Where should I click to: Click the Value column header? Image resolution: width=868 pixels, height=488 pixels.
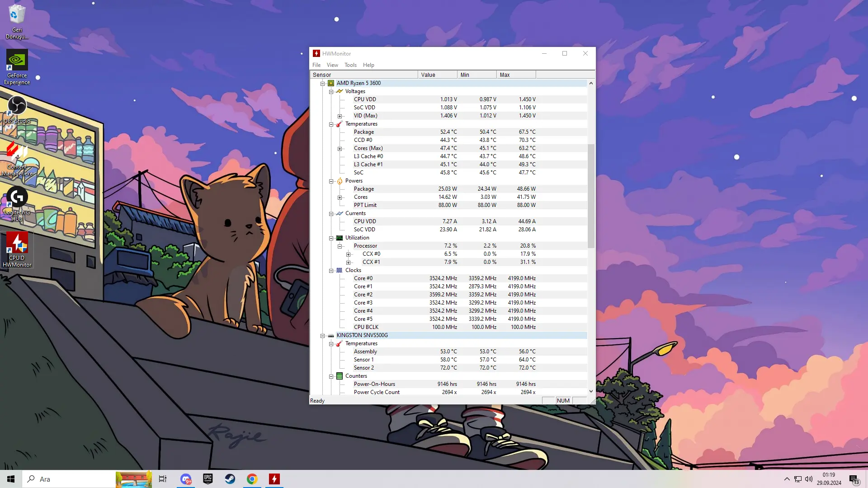pyautogui.click(x=438, y=75)
